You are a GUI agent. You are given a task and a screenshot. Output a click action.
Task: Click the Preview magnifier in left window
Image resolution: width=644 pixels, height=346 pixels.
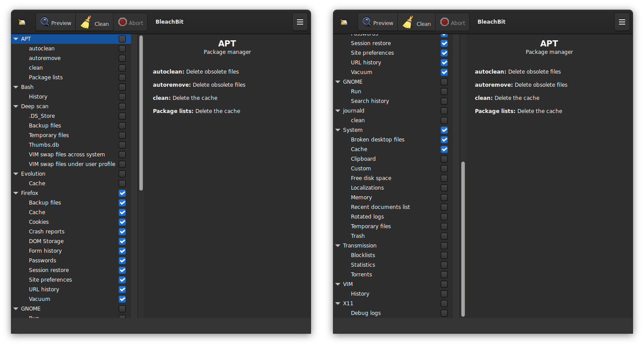tap(45, 22)
